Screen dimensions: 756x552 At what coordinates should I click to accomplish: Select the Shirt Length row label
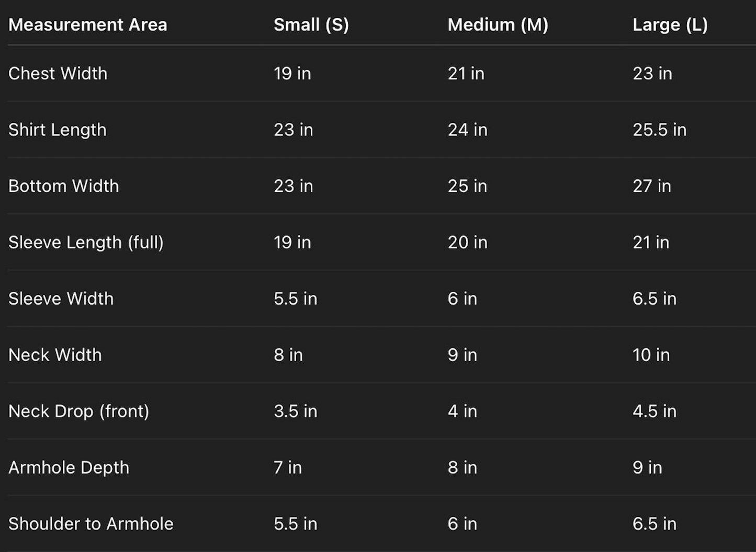[58, 130]
